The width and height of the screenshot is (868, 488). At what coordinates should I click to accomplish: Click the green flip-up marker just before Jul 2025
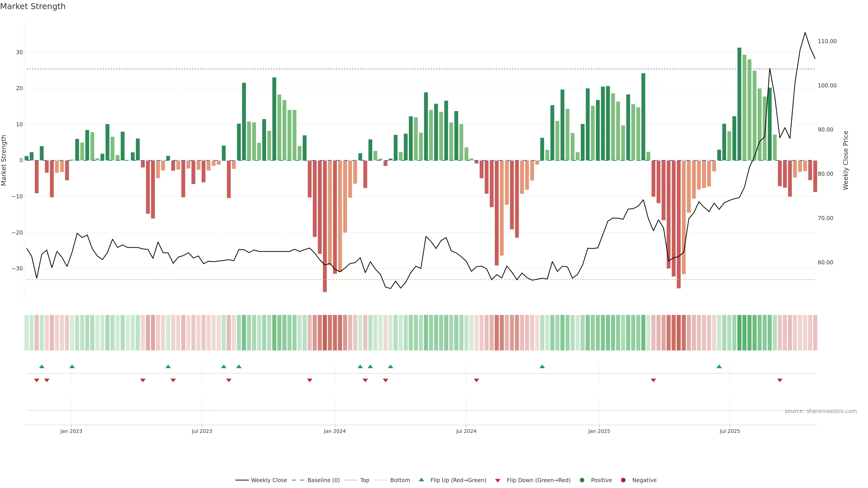(719, 366)
